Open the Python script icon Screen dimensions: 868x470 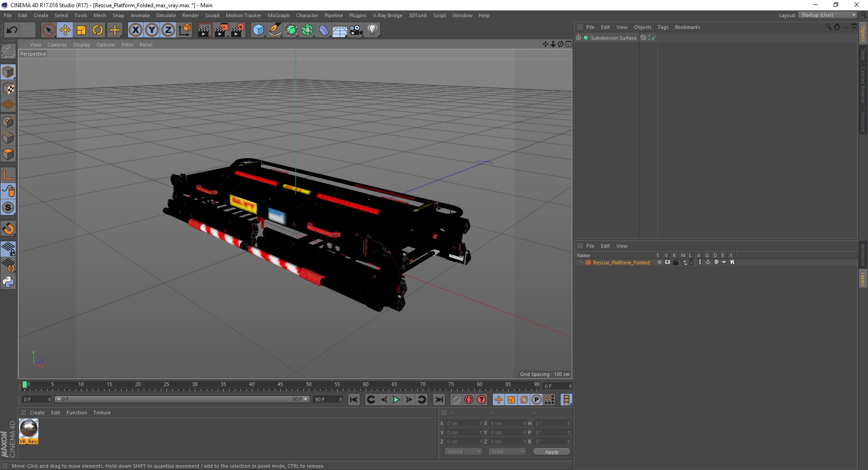[8, 282]
